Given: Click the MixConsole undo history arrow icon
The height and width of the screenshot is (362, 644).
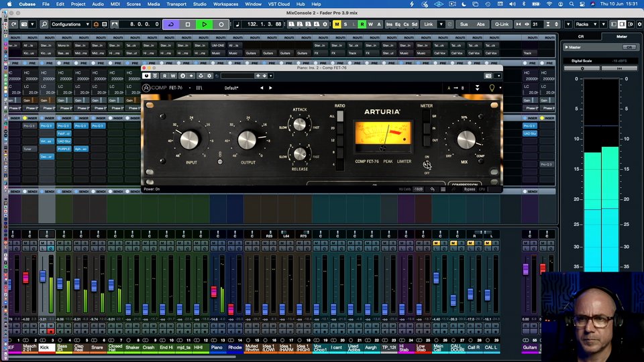Looking at the screenshot, I should pyautogui.click(x=14, y=24).
